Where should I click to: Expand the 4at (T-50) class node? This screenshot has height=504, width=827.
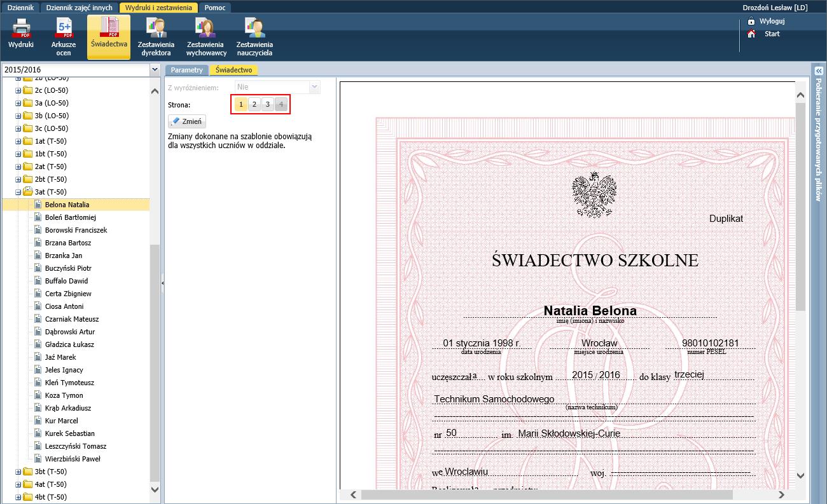[x=18, y=484]
